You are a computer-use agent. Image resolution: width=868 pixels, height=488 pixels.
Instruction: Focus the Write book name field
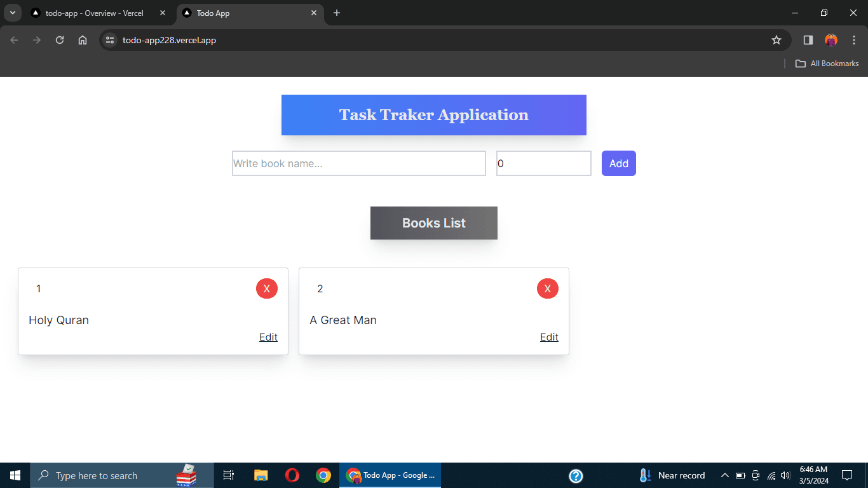pyautogui.click(x=358, y=163)
